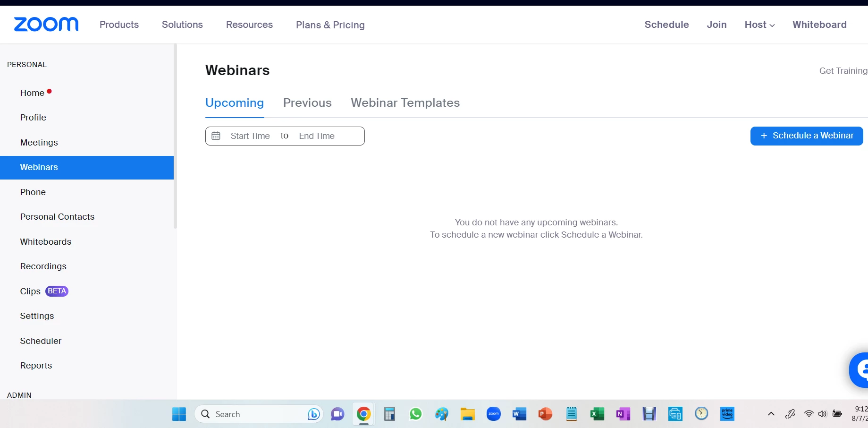Open Notepad from the taskbar

coord(572,414)
